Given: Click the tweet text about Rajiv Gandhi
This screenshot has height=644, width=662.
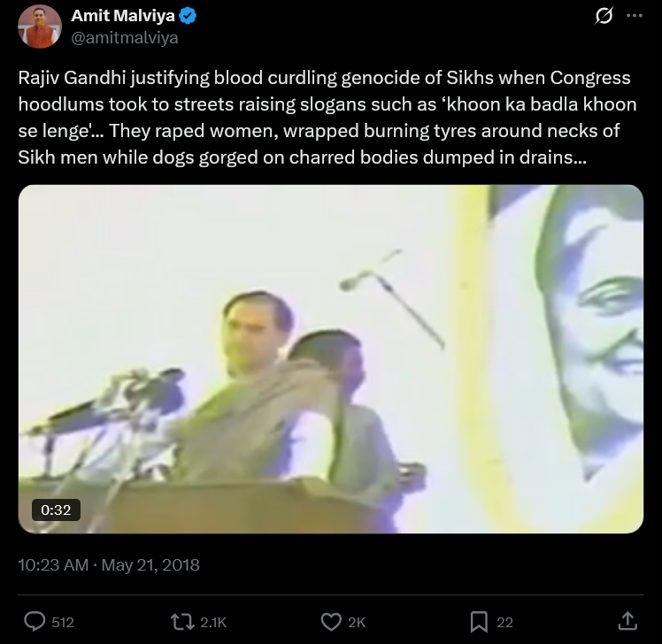Looking at the screenshot, I should coord(327,118).
